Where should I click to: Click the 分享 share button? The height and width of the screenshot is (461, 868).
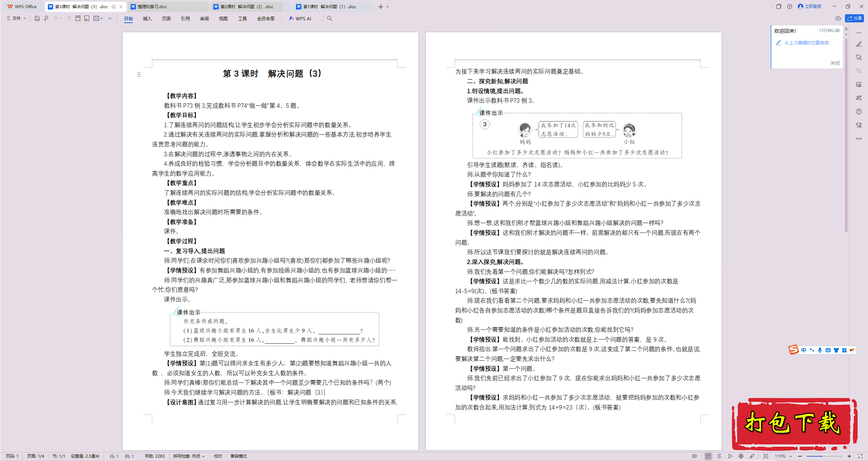click(x=854, y=18)
